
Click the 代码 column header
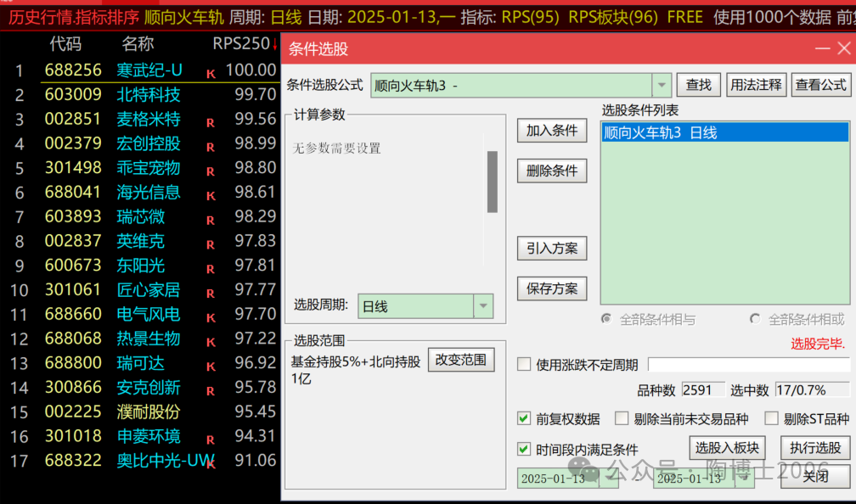[x=65, y=43]
